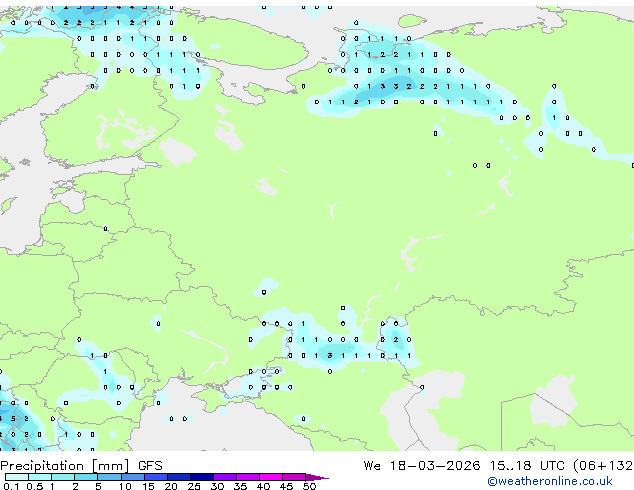The height and width of the screenshot is (490, 634).
Task: Select the 30–35 mm purple legend swatch
Action: 225,477
